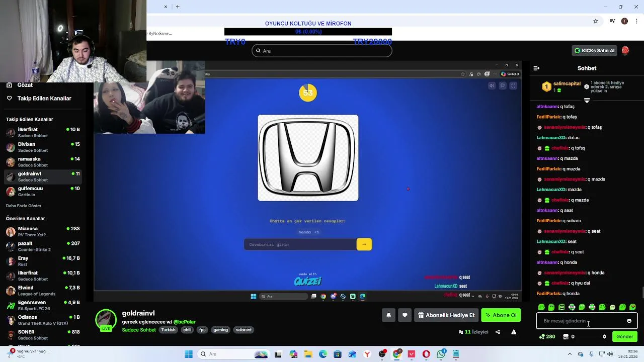Open browser reading list toolbar icon

click(612, 21)
